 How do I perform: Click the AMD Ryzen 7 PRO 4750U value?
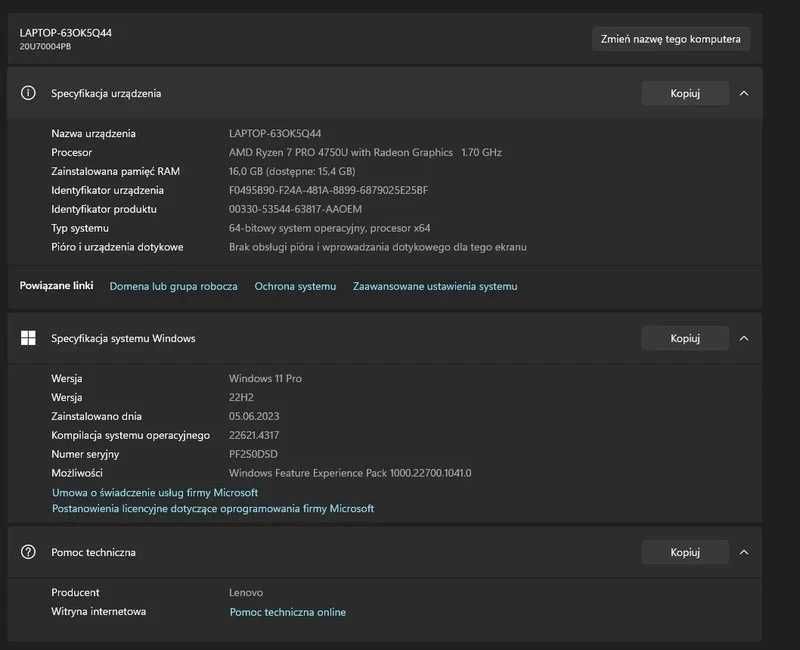(x=365, y=152)
